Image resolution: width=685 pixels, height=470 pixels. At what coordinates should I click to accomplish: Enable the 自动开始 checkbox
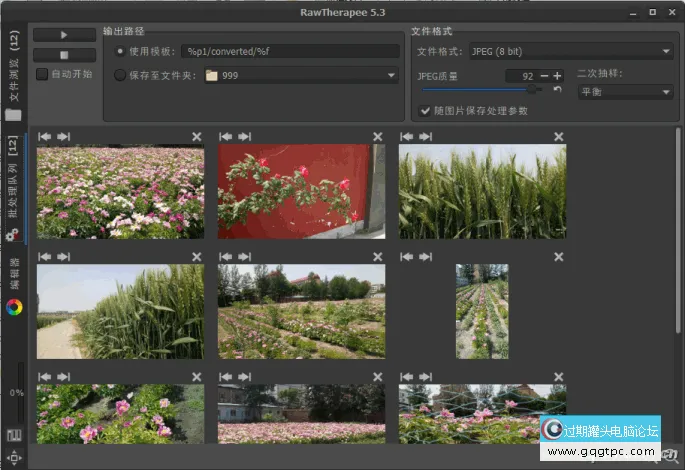[42, 74]
